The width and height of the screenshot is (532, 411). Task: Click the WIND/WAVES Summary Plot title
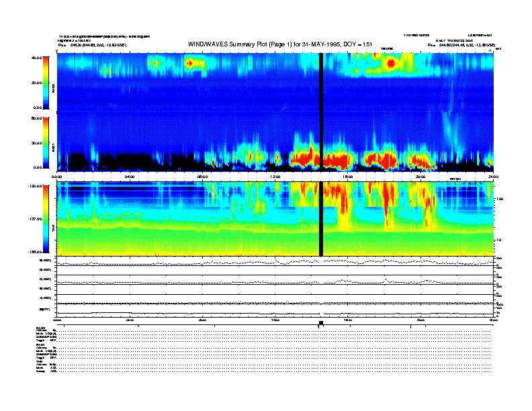pos(280,44)
